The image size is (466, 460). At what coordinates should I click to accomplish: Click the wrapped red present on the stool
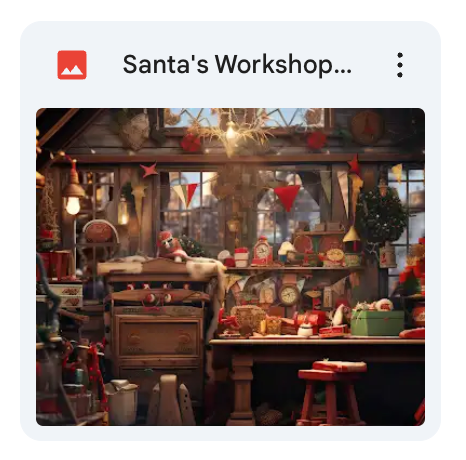coord(340,366)
